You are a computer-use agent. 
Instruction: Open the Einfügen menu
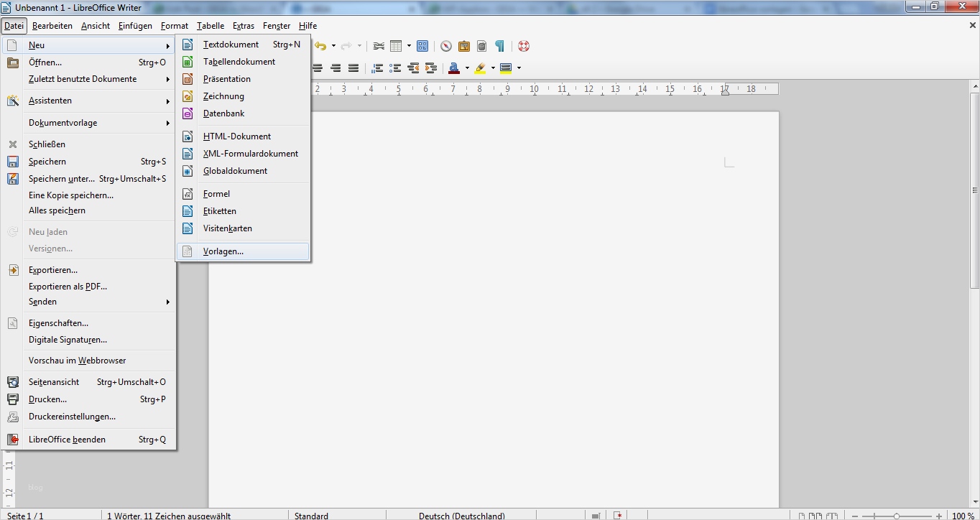tap(135, 26)
